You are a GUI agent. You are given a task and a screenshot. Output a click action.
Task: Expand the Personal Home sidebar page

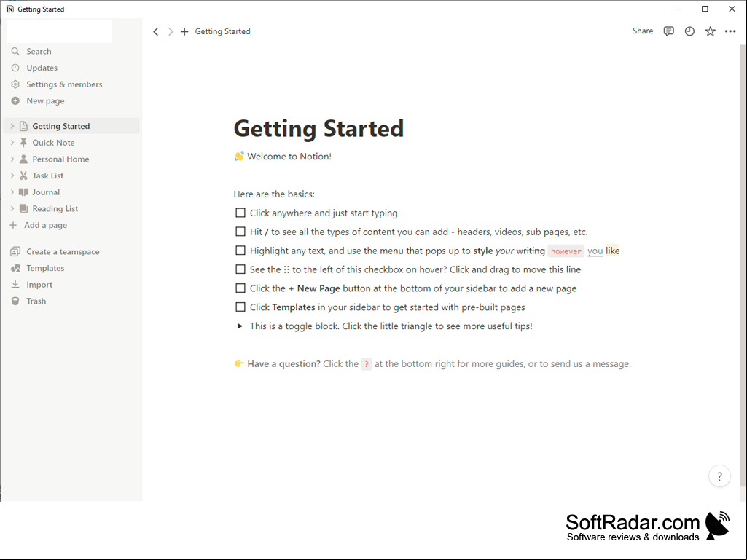[12, 159]
